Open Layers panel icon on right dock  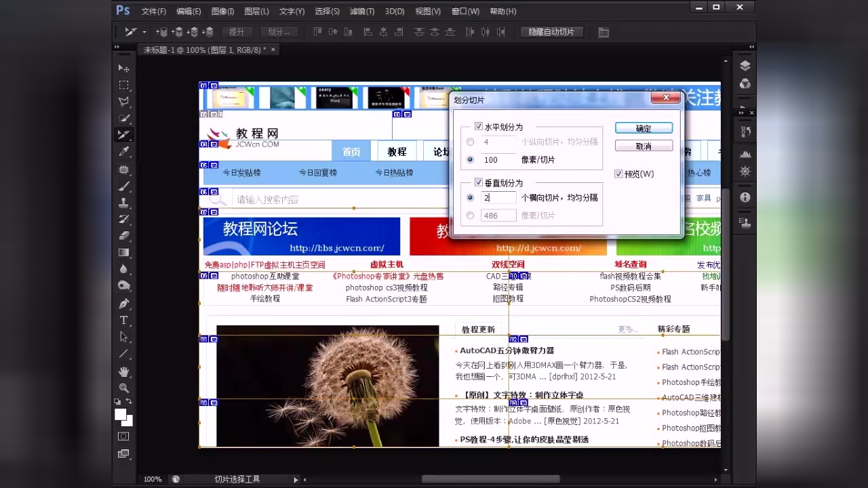coord(745,66)
